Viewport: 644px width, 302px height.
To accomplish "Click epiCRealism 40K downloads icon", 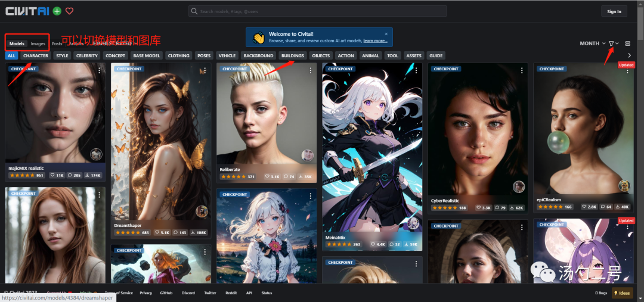I will pyautogui.click(x=618, y=207).
